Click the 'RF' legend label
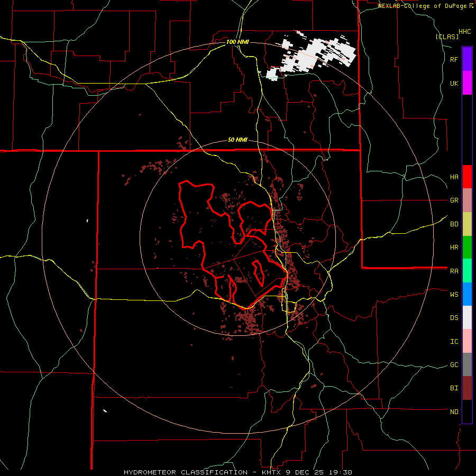The height and width of the screenshot is (476, 476). pos(454,60)
